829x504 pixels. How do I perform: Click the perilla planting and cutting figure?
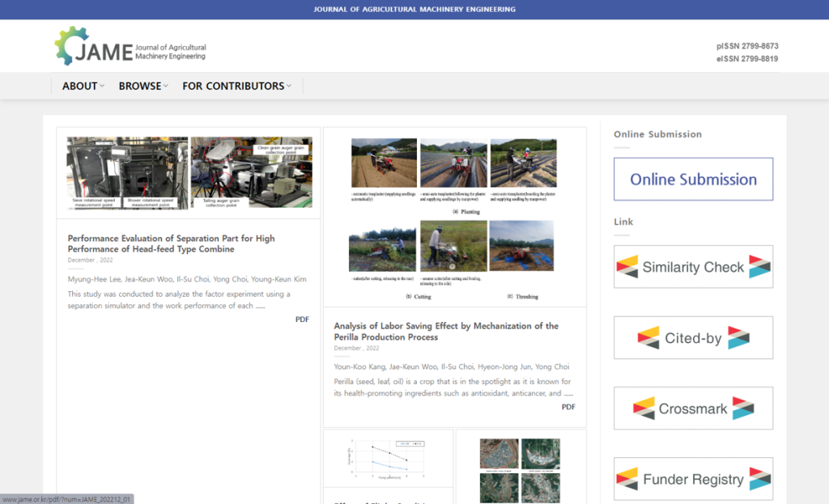coord(453,218)
